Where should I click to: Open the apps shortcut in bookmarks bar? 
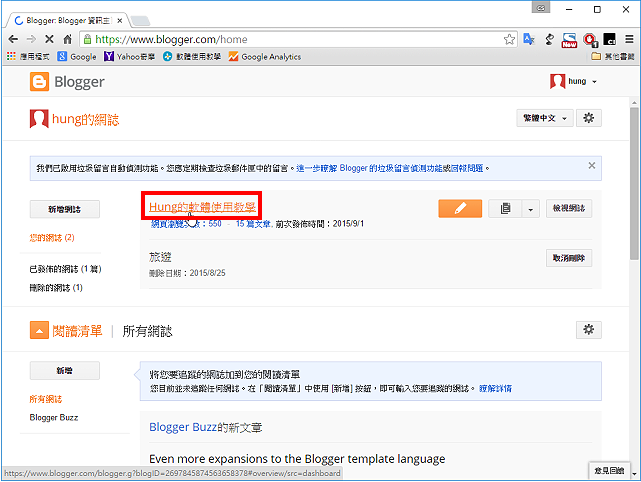click(x=28, y=56)
